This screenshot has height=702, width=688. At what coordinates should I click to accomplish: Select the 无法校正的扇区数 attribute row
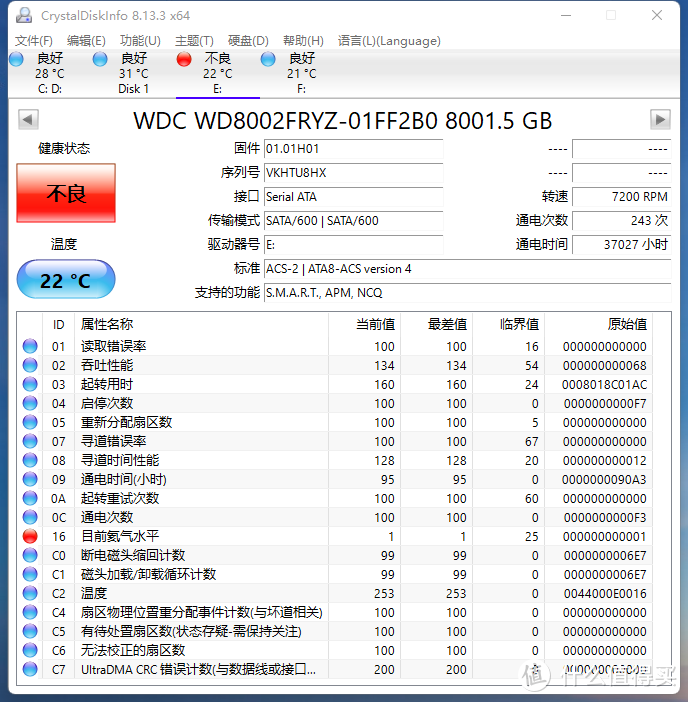tap(335, 650)
